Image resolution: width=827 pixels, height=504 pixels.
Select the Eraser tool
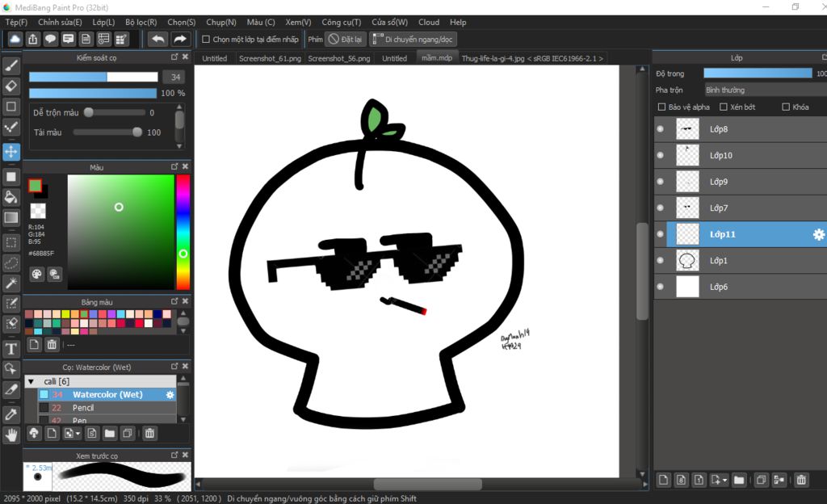pos(11,86)
